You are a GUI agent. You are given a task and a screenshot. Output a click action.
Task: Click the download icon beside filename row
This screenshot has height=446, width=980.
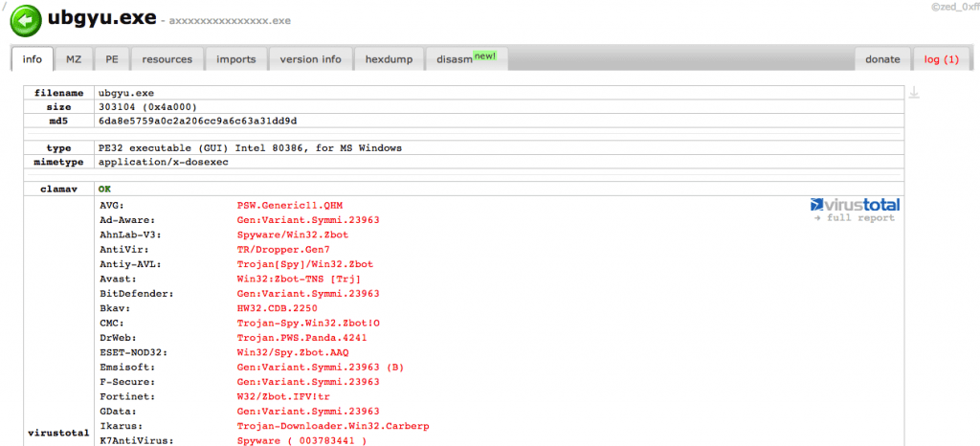914,93
